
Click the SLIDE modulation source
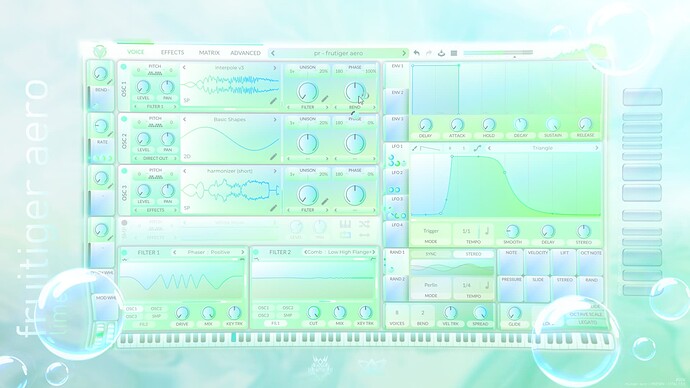(x=538, y=289)
